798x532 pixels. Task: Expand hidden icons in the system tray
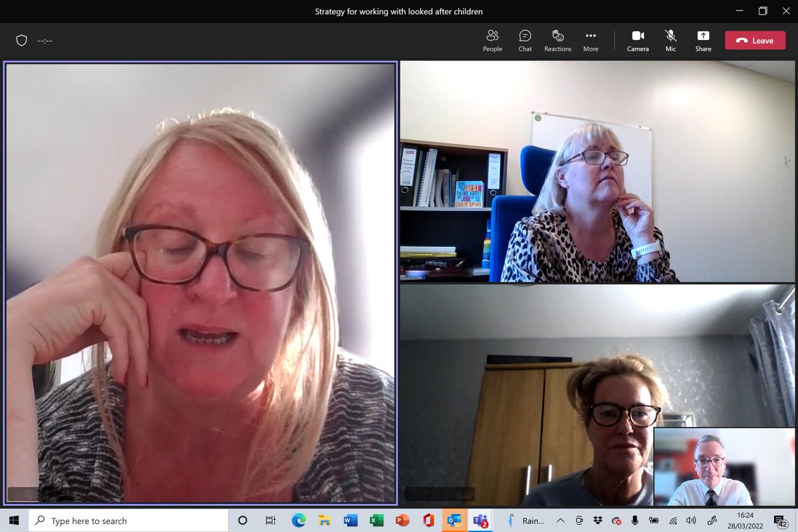[561, 520]
